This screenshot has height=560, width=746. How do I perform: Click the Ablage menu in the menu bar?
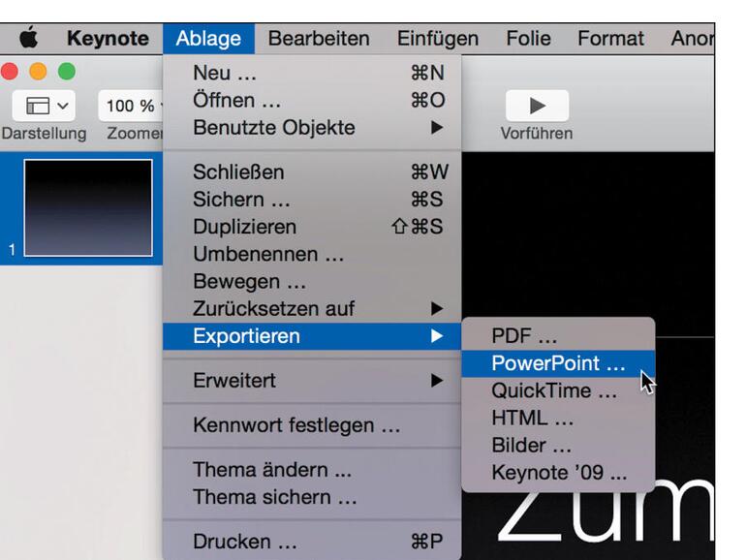tap(208, 39)
